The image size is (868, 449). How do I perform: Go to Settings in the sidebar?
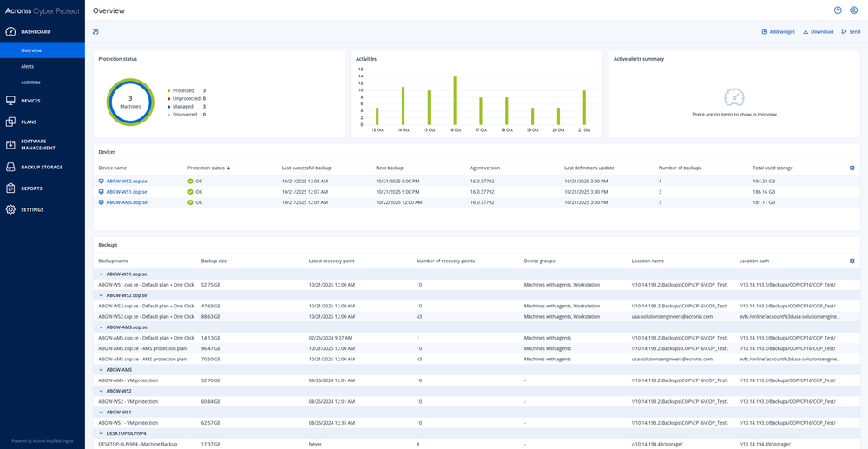pyautogui.click(x=32, y=209)
